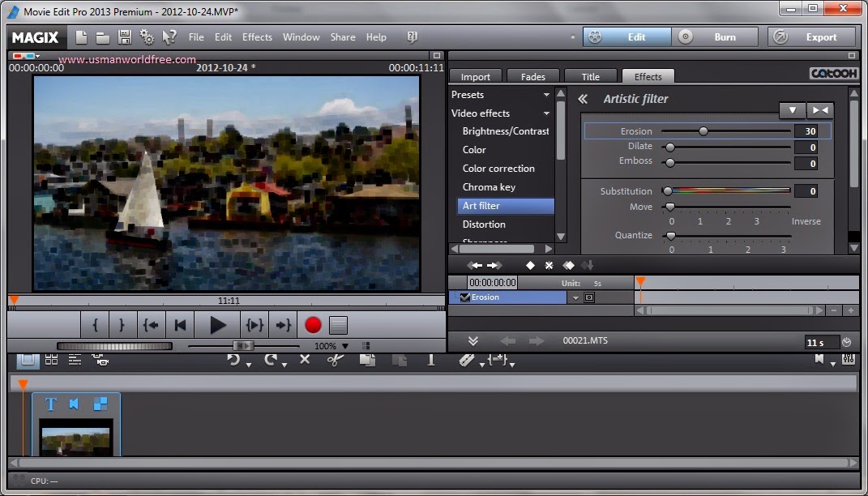Image resolution: width=868 pixels, height=496 pixels.
Task: Open the Artistic filter preset down-arrow button
Action: pos(792,110)
